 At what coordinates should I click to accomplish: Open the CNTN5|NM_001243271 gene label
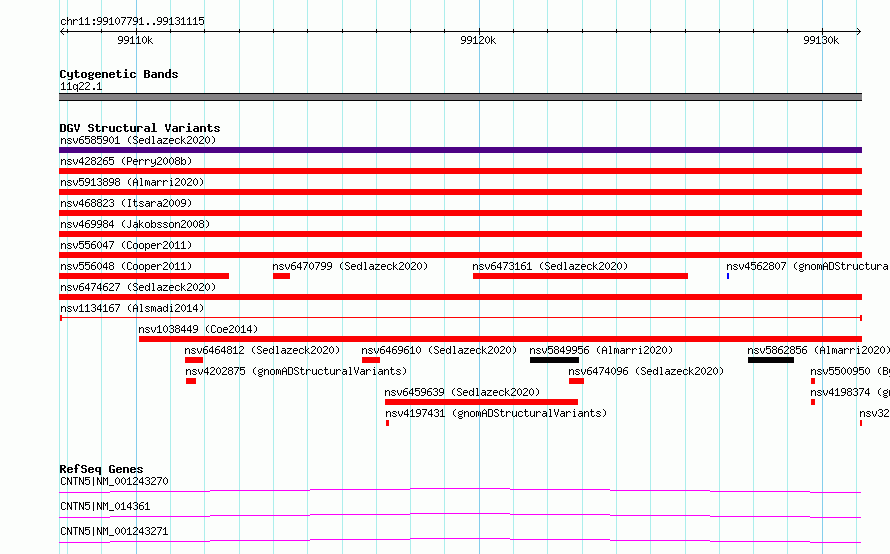click(114, 531)
